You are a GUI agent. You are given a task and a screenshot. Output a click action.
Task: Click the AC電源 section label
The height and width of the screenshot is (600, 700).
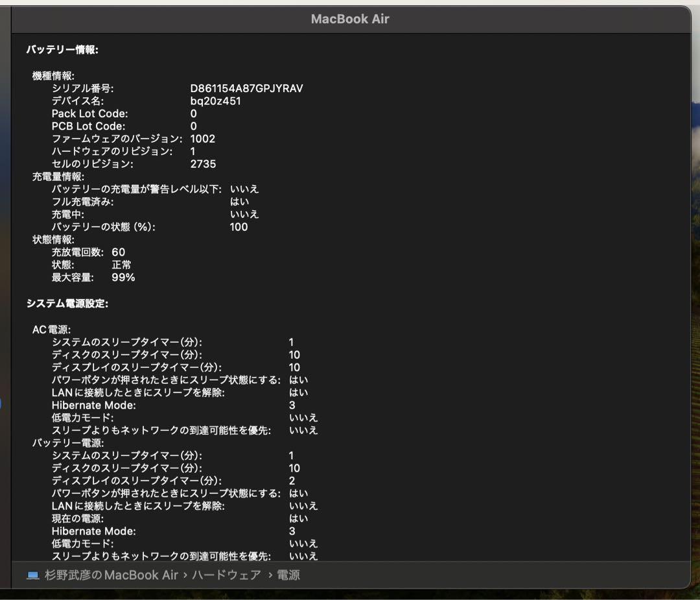(51, 330)
